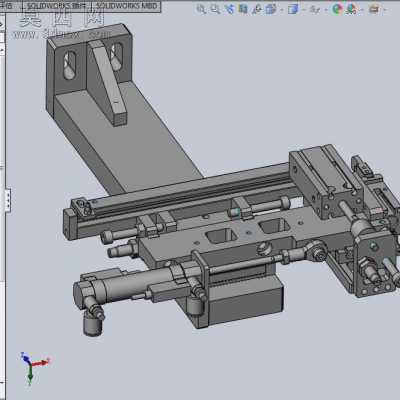400x400 pixels.
Task: Click the left panel collapse handle
Action: coord(8,200)
